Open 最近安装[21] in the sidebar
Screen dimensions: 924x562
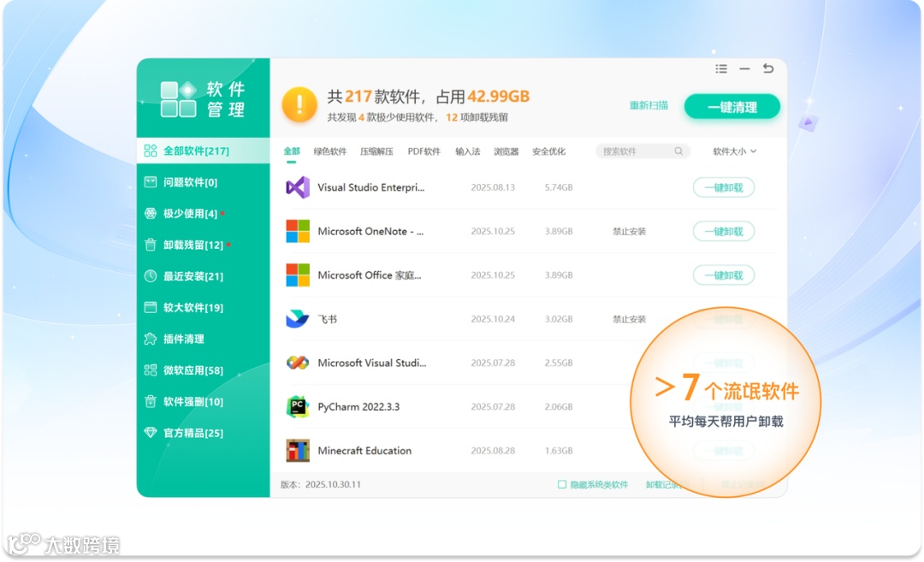click(204, 275)
